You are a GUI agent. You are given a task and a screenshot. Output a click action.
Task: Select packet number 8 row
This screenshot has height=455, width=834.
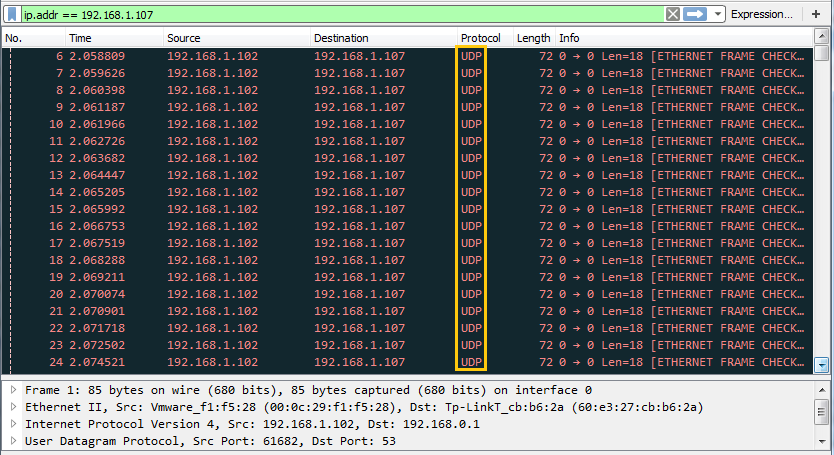408,90
